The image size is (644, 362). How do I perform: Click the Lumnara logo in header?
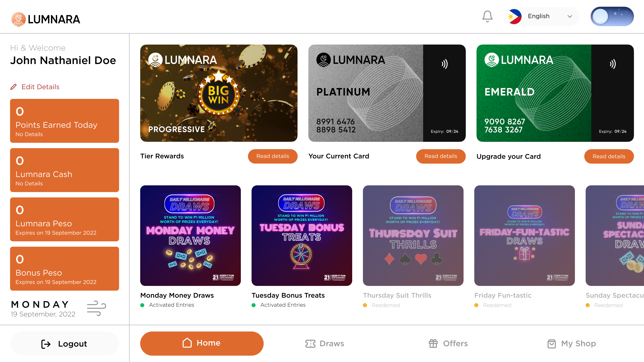pos(46,19)
